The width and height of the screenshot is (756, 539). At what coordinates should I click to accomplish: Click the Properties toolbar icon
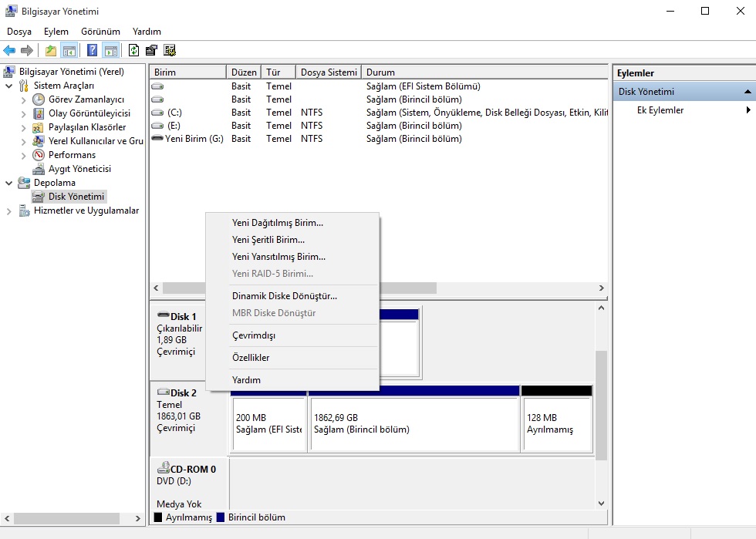coord(151,50)
